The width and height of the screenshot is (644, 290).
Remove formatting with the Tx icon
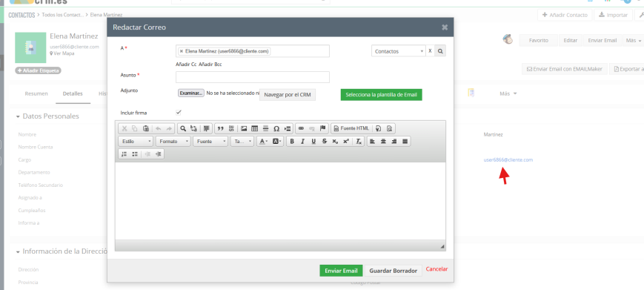(359, 142)
